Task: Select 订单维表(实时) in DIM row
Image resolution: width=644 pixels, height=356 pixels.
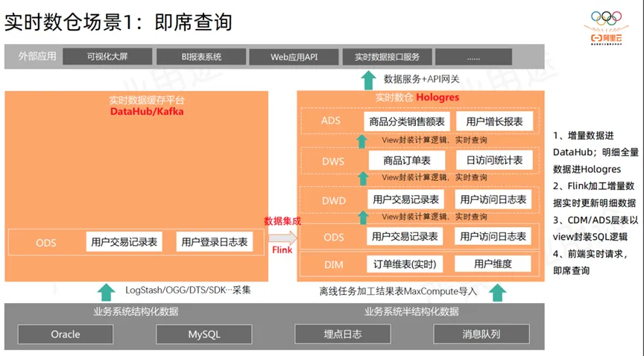Action: 405,264
